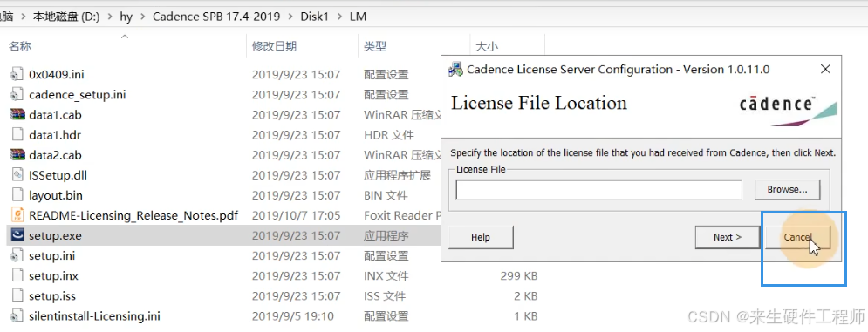The width and height of the screenshot is (868, 332).
Task: Click the BIN 文件 type of layout.bin
Action: pos(386,195)
